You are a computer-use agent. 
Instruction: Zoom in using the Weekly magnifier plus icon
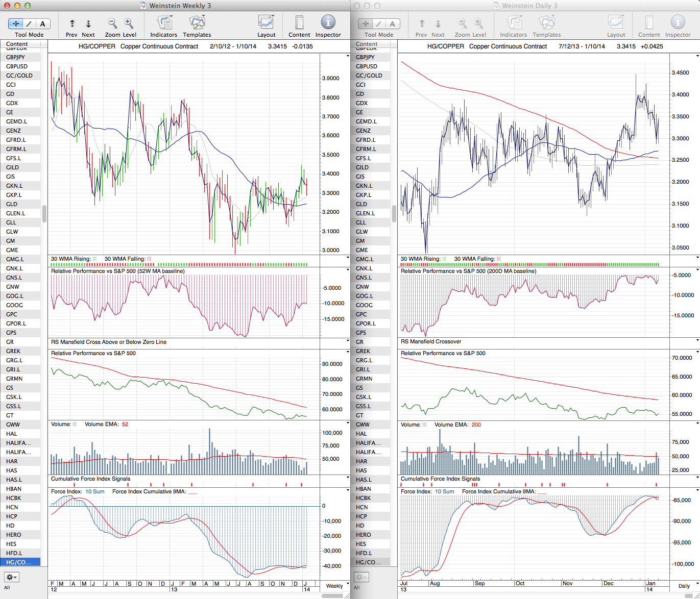tap(129, 23)
